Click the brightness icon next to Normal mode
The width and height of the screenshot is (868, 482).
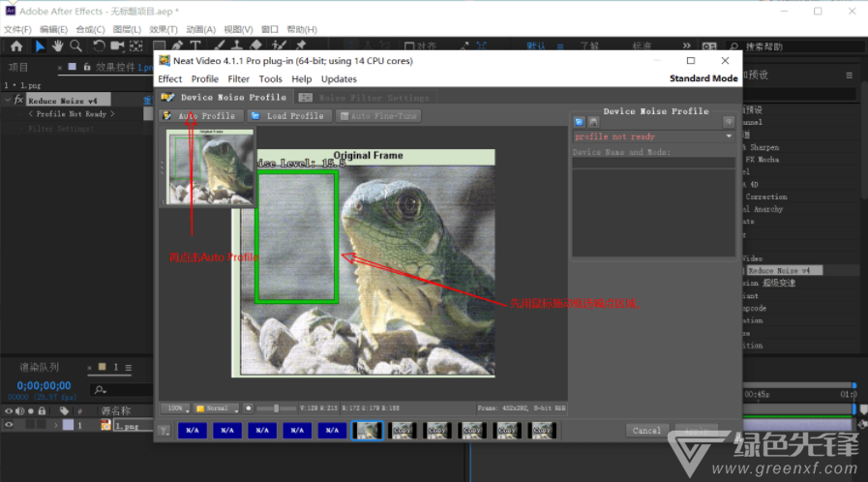tap(249, 408)
